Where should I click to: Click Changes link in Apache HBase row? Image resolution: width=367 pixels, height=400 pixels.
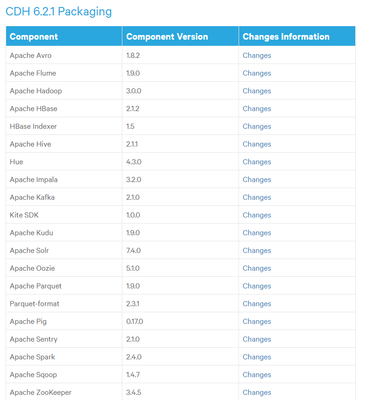[x=257, y=109]
